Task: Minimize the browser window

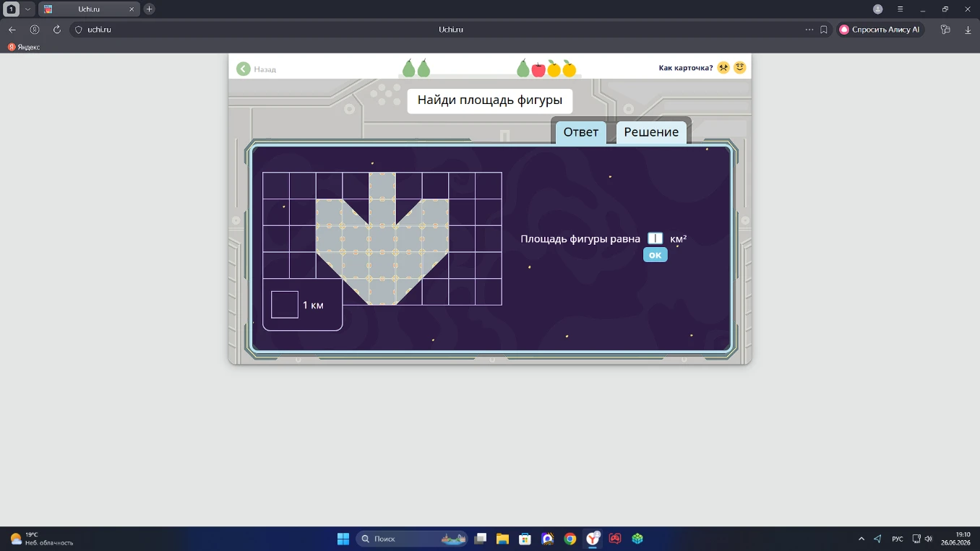Action: click(923, 9)
